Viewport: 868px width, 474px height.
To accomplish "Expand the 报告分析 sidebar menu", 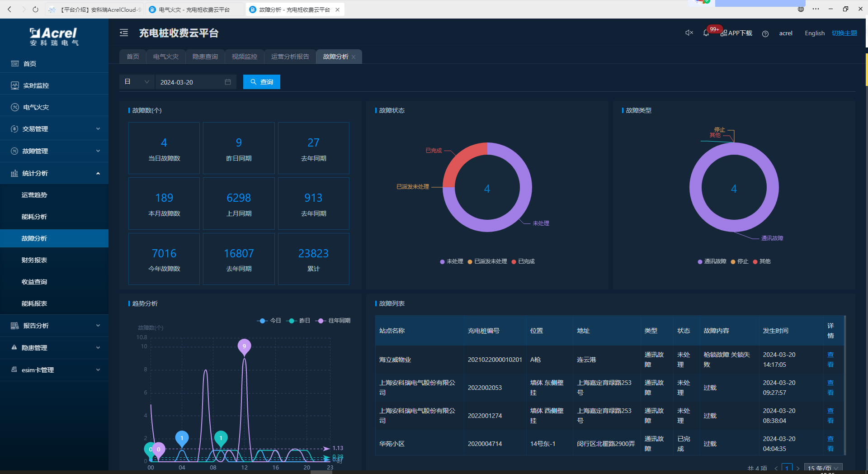I will pos(54,326).
